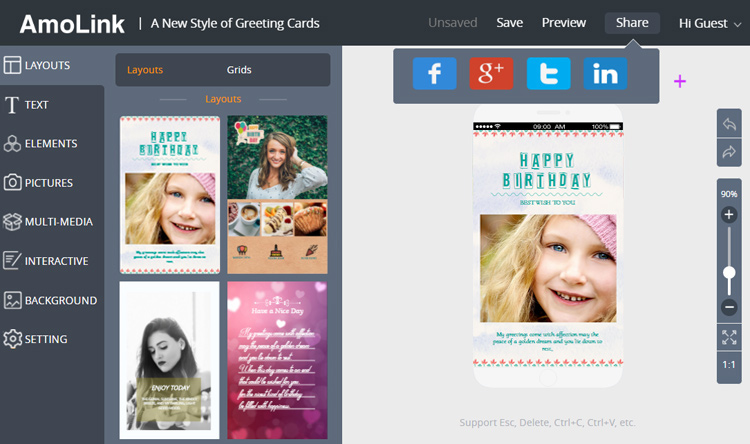Click the AmoLink logo
The height and width of the screenshot is (444, 750).
point(72,24)
